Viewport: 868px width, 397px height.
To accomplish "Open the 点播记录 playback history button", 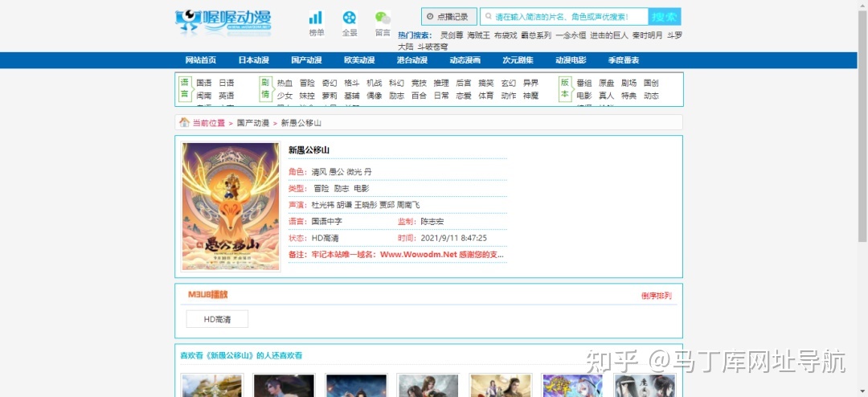I will coord(448,17).
